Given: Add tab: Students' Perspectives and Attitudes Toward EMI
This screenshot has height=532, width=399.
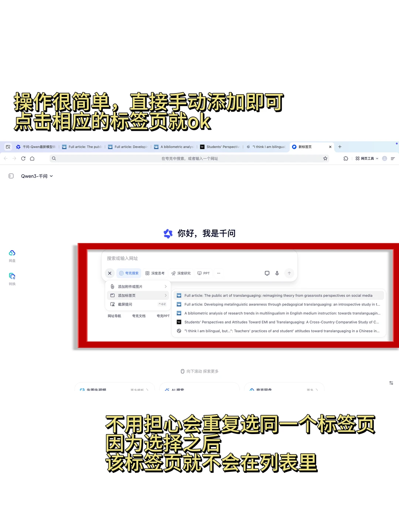Looking at the screenshot, I should [279, 322].
